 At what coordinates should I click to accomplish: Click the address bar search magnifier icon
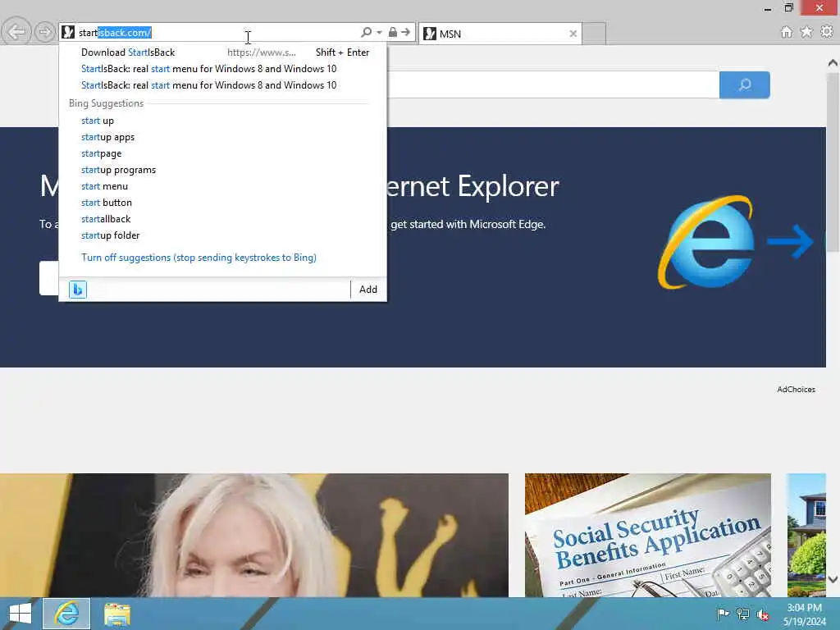367,32
